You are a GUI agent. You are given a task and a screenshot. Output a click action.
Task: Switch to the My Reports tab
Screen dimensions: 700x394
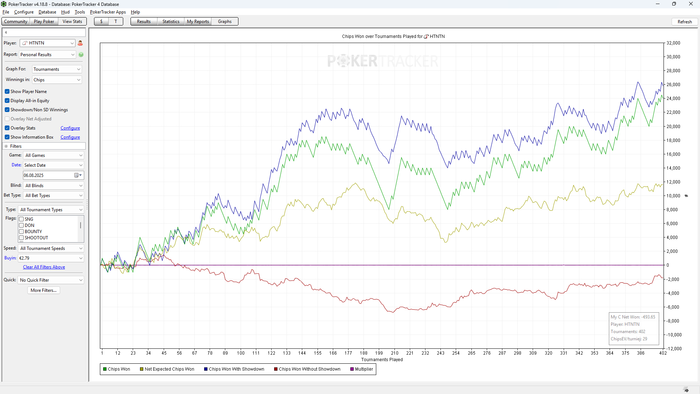(198, 21)
